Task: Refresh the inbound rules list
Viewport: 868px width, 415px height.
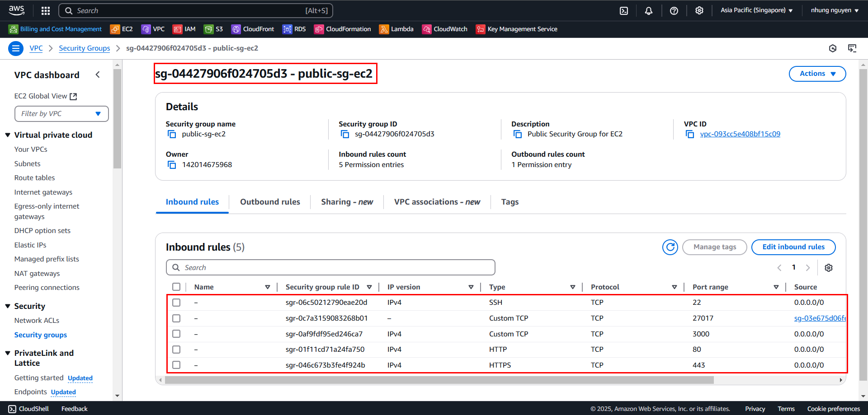Action: point(670,247)
